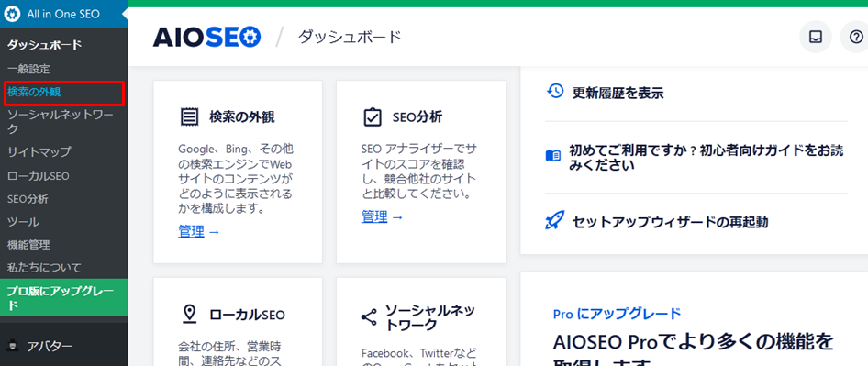Click 更新履歴を表示 link
Screen dimensions: 868x366
pos(618,93)
